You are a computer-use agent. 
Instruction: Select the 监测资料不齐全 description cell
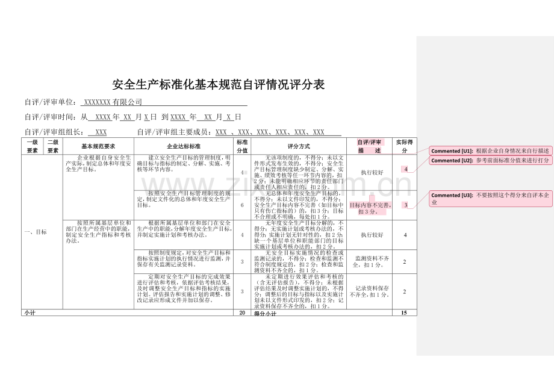(x=370, y=262)
